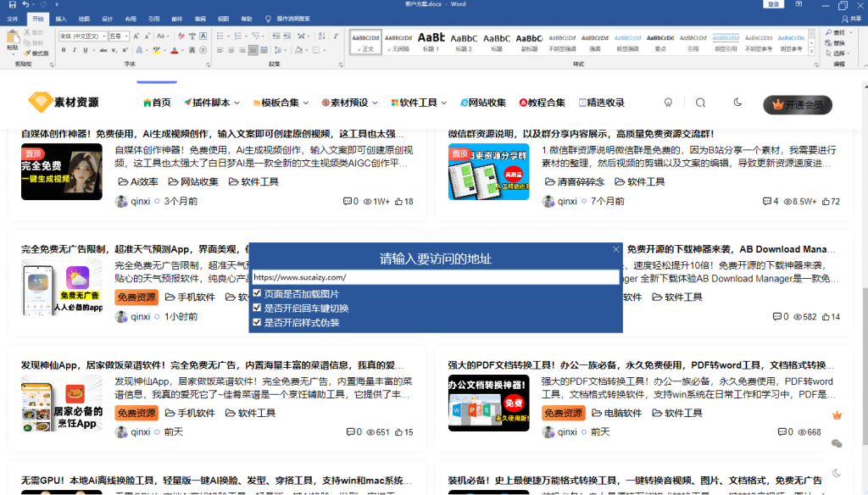Click the 开通会员 button
The image size is (868, 495).
pyautogui.click(x=797, y=104)
